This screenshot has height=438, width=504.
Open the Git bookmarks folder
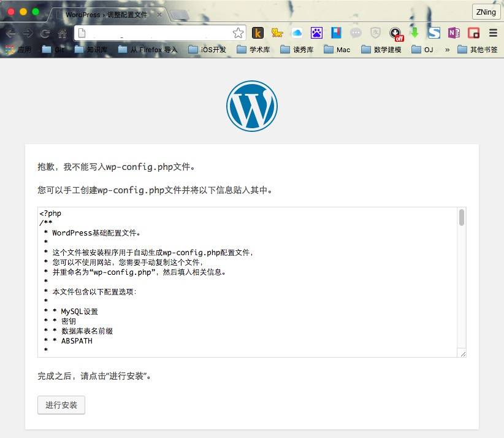[x=53, y=50]
